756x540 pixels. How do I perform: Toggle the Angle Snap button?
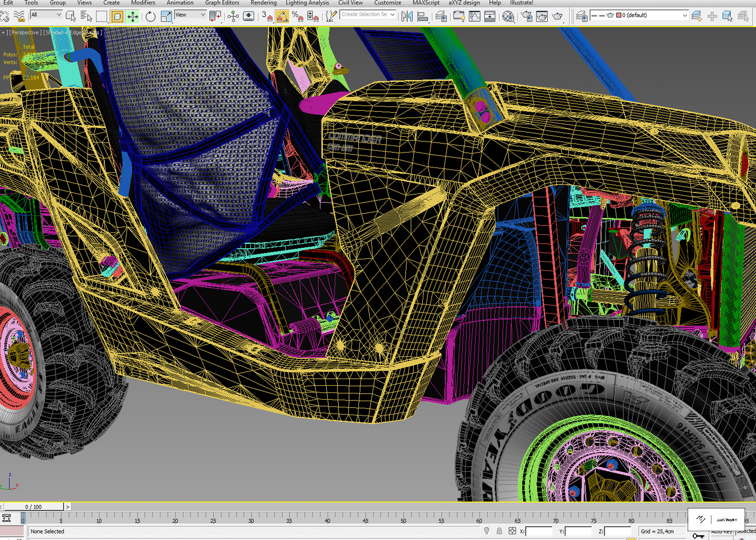pyautogui.click(x=282, y=16)
